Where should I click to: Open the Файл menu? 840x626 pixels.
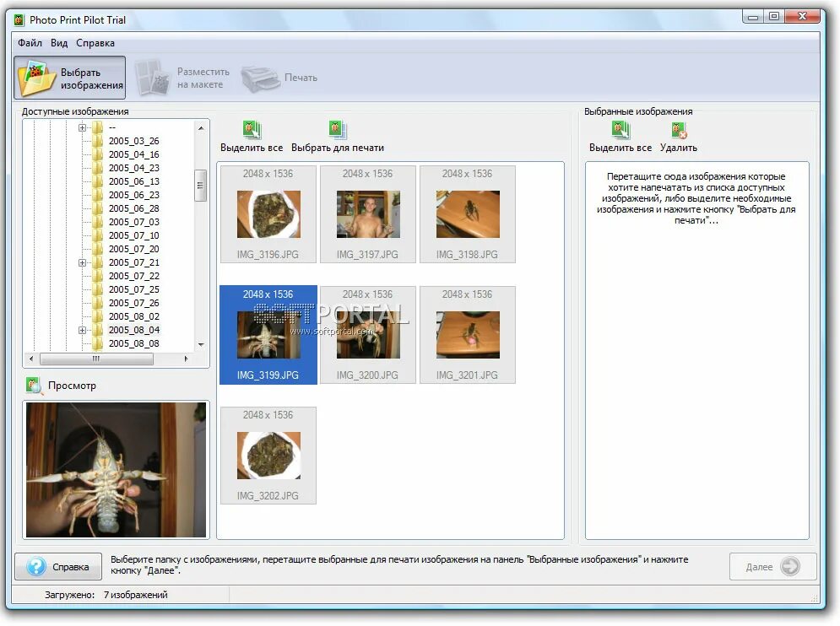pos(30,43)
